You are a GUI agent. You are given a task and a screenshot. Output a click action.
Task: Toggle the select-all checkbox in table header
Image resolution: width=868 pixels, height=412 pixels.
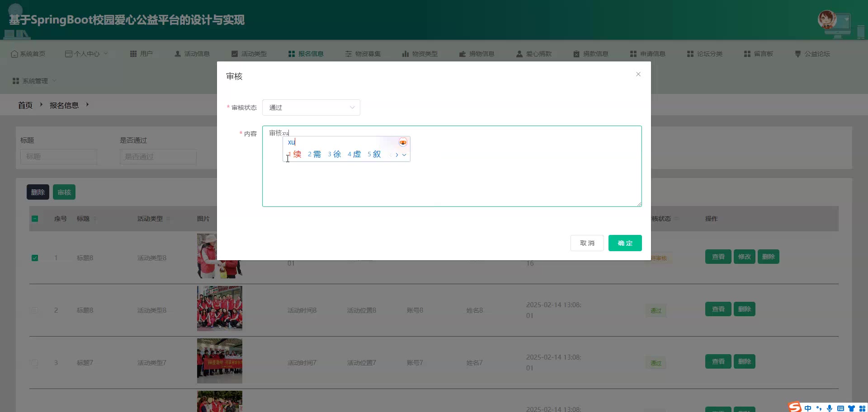click(35, 219)
